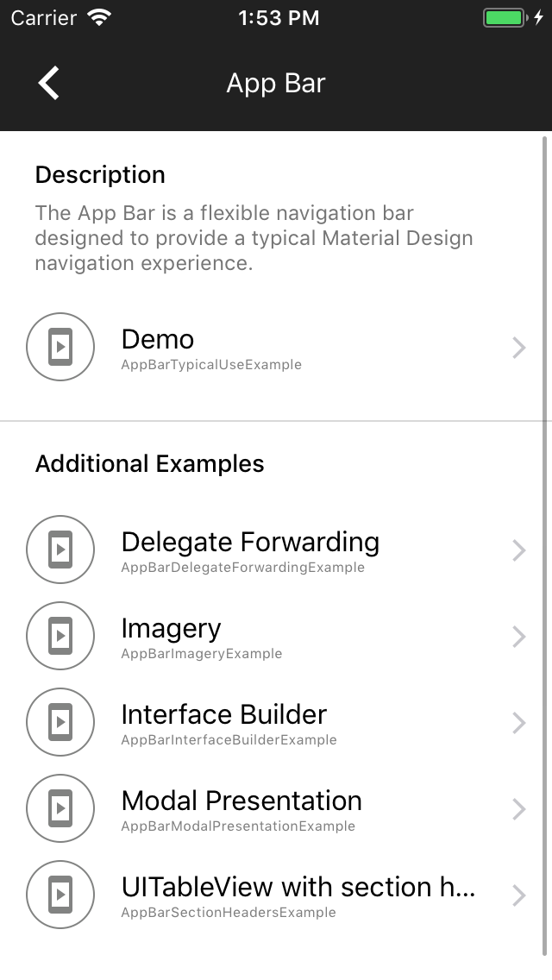Tap the Delegate Forwarding demo icon

click(x=60, y=550)
